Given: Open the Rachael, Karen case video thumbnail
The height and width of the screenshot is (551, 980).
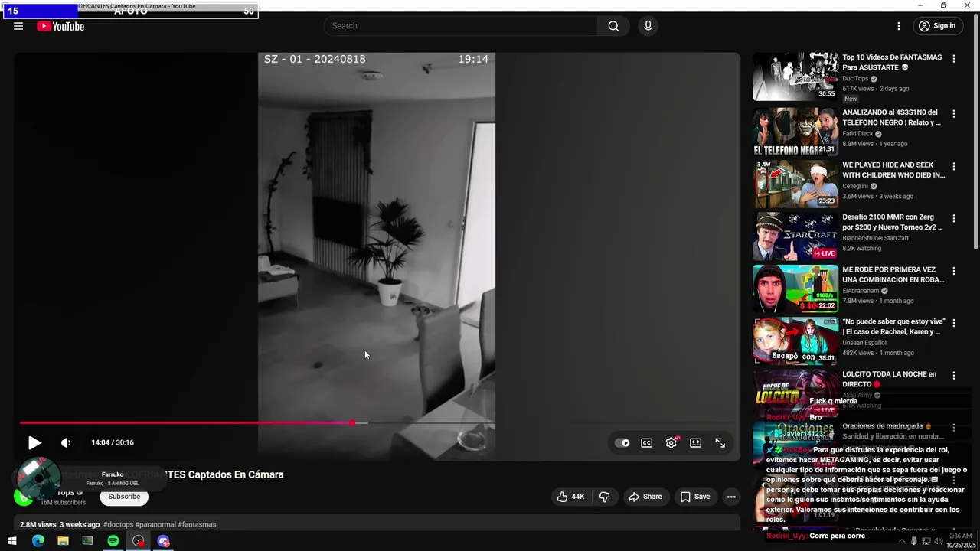Looking at the screenshot, I should tap(795, 341).
